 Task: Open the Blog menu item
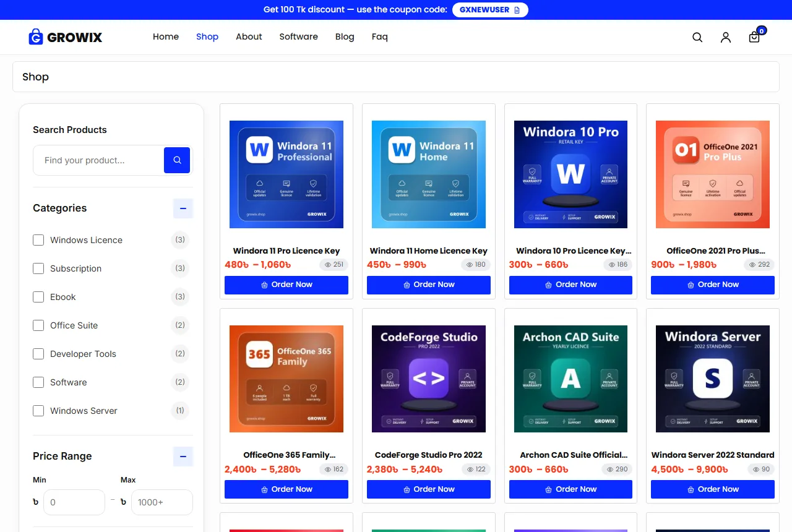click(345, 36)
